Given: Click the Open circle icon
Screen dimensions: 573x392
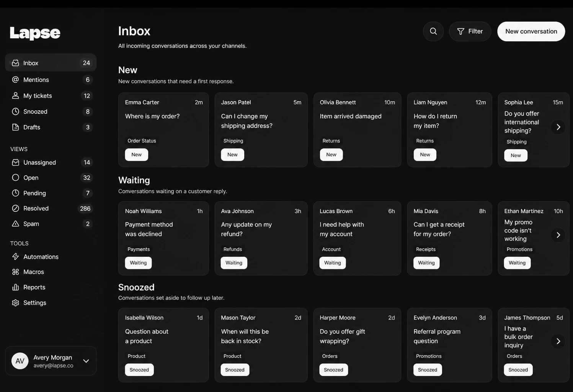Looking at the screenshot, I should (15, 178).
